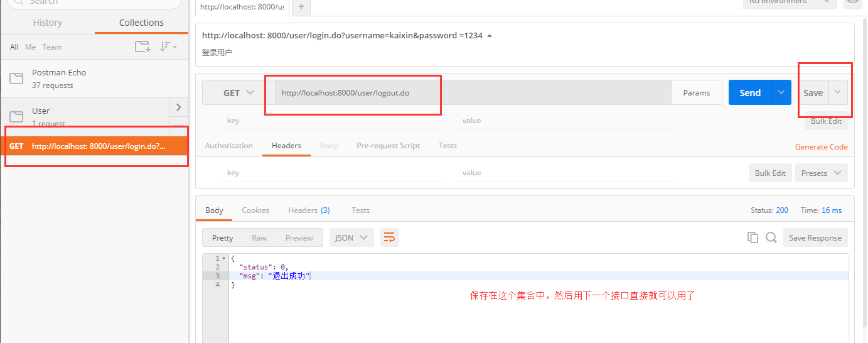Click the User collection folder icon
Screen dimensions: 868x343
[x=16, y=117]
